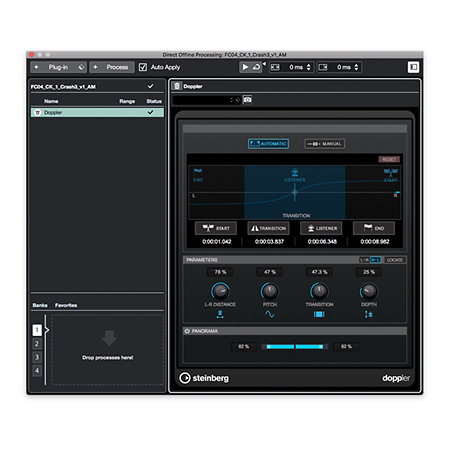Click the camera snapshot icon
The width and height of the screenshot is (450, 450).
247,99
